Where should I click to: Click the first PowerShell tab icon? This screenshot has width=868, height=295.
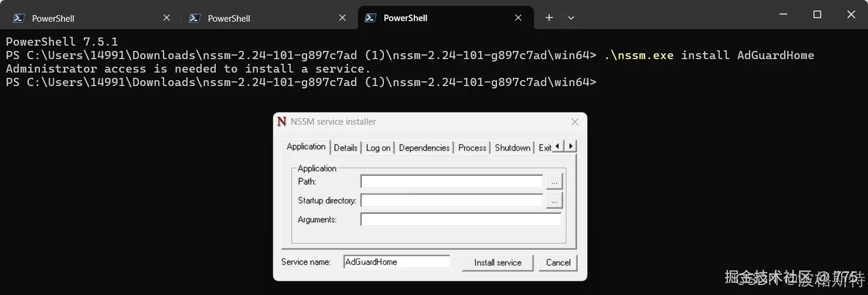click(x=19, y=18)
